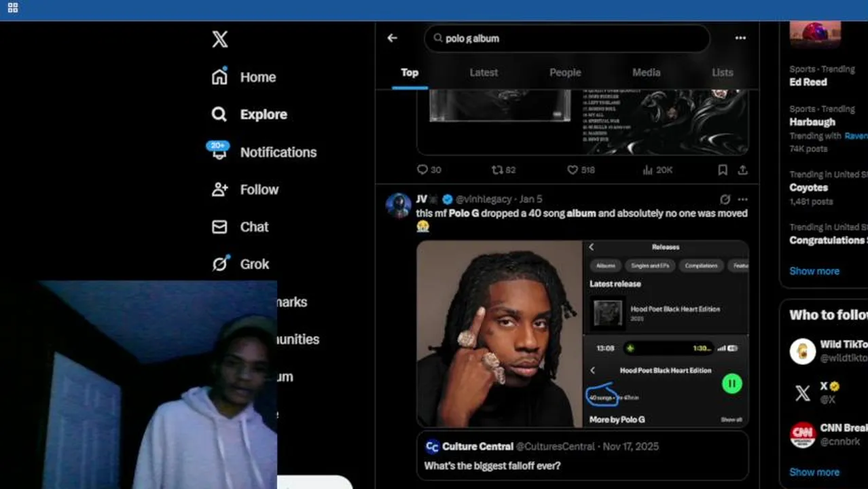
Task: Open Notifications link text
Action: point(278,152)
